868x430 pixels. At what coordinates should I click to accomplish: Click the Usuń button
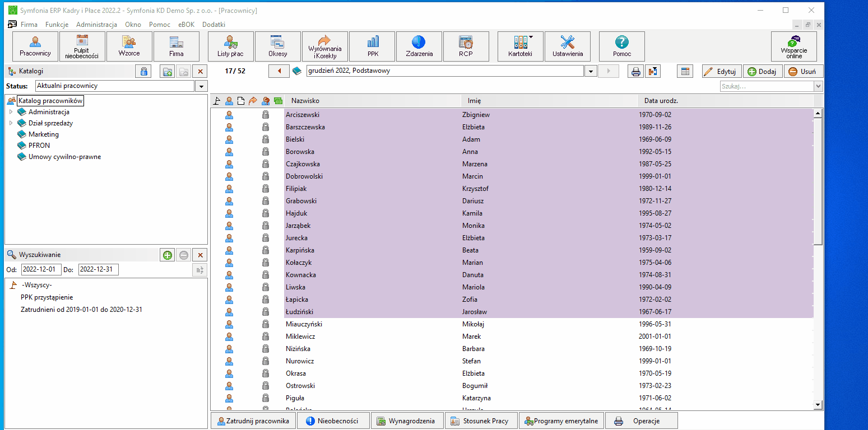click(x=804, y=71)
